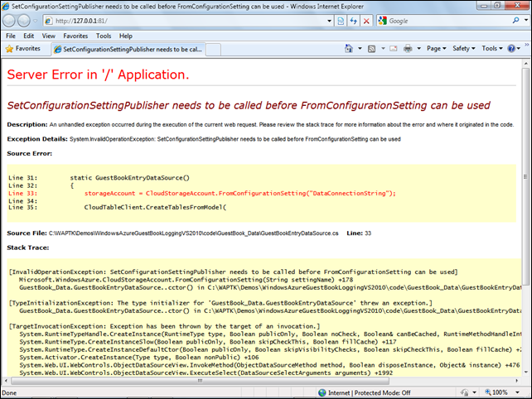This screenshot has width=532, height=399.
Task: Click the browser Back button
Action: [x=12, y=20]
